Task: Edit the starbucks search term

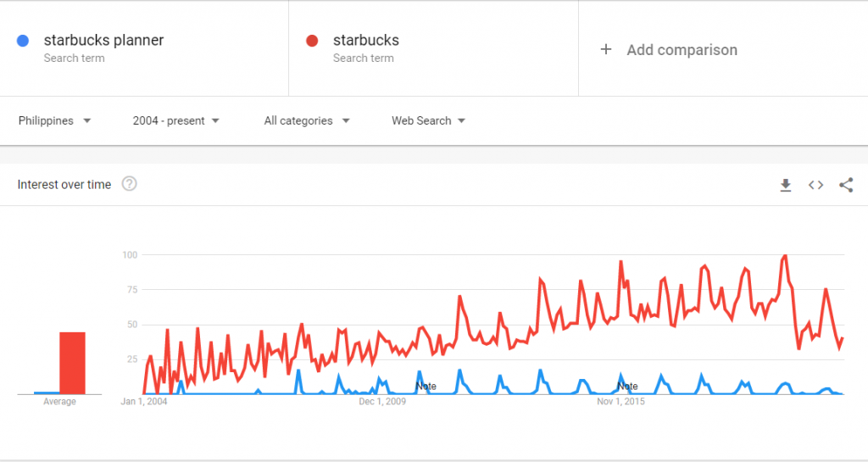Action: click(365, 41)
